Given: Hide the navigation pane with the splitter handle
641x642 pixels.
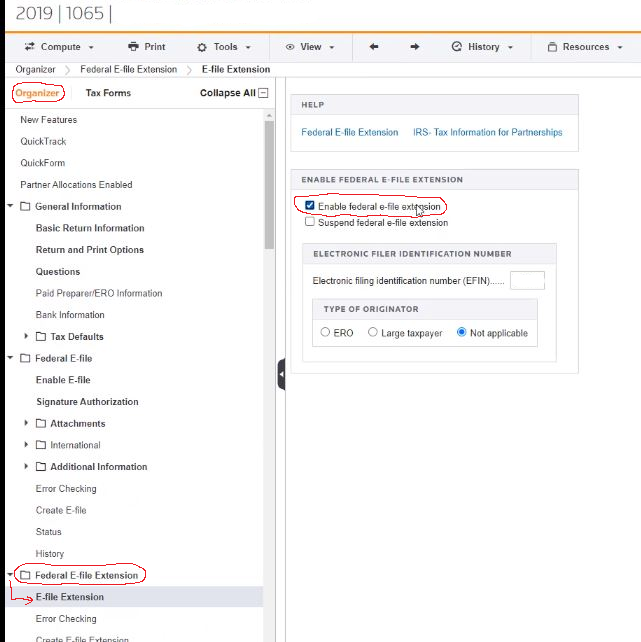Looking at the screenshot, I should 281,374.
